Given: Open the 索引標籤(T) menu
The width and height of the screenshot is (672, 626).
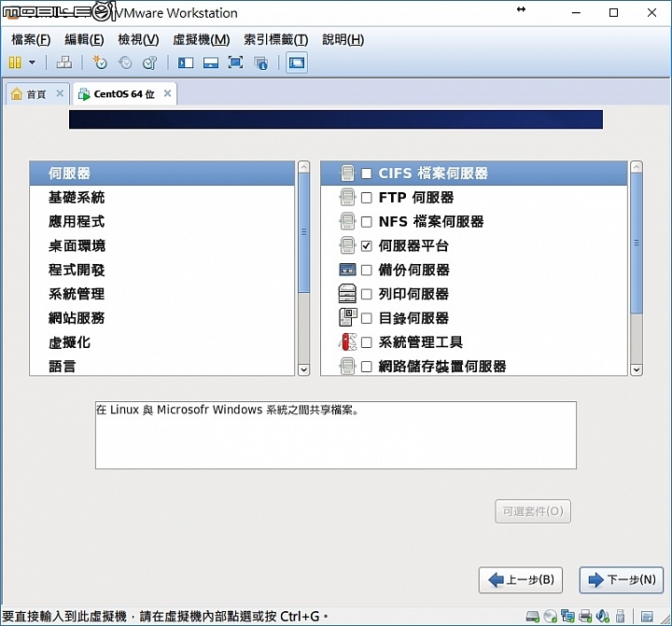Looking at the screenshot, I should (276, 40).
